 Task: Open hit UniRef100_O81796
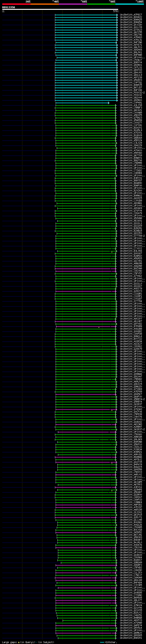click(131, 35)
